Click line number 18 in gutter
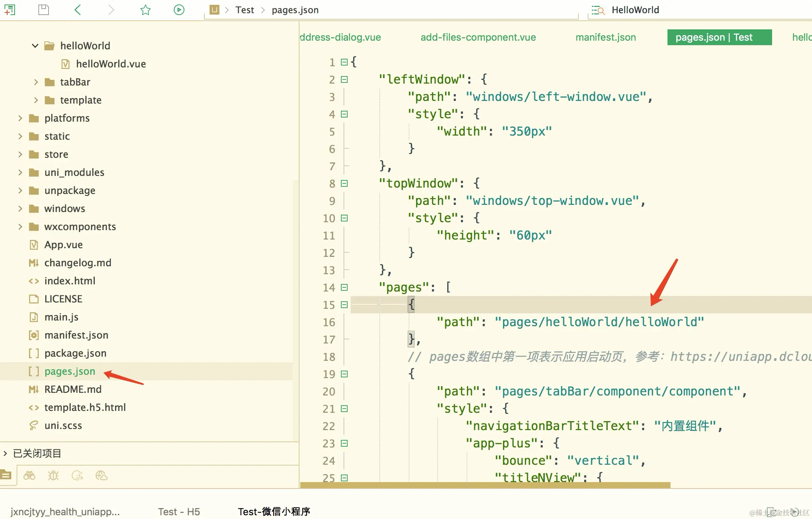812x519 pixels. 329,357
